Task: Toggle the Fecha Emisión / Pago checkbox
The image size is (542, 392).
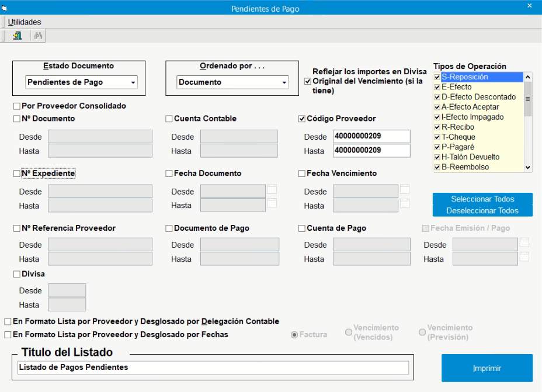Action: (426, 228)
